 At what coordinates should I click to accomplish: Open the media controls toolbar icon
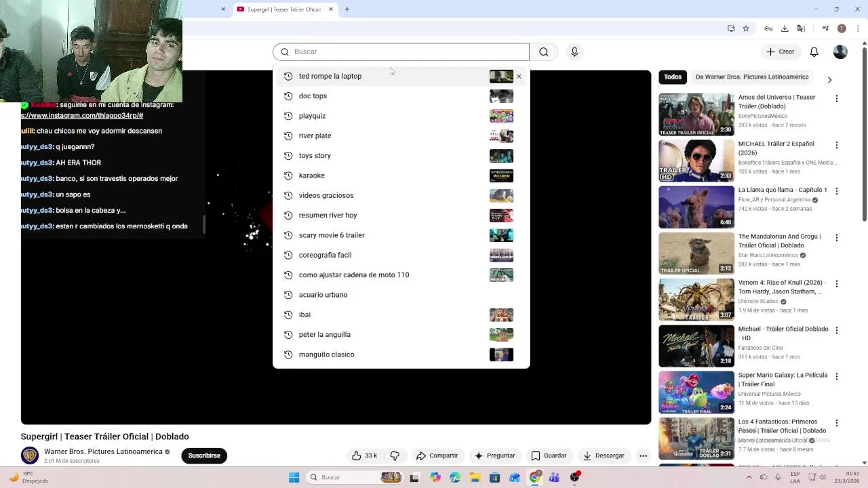pos(825,28)
